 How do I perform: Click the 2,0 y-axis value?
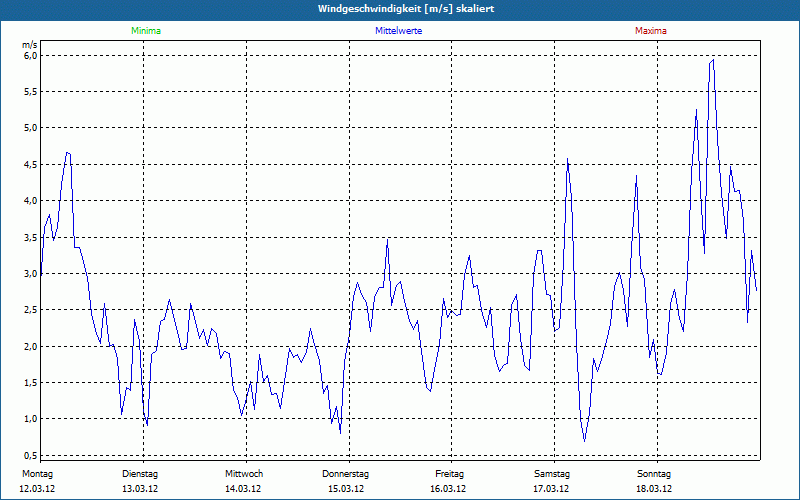coord(31,346)
